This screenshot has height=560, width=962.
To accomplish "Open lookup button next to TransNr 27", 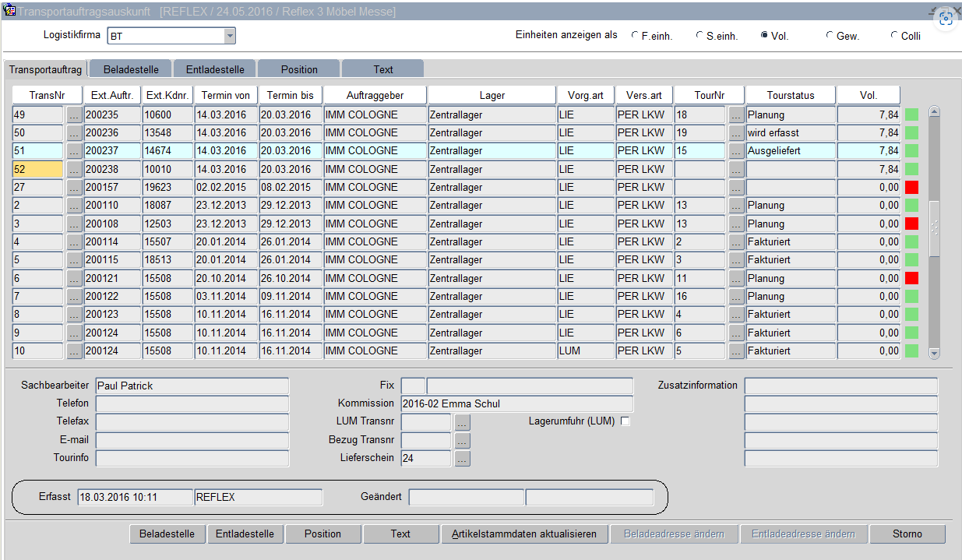I will point(74,188).
